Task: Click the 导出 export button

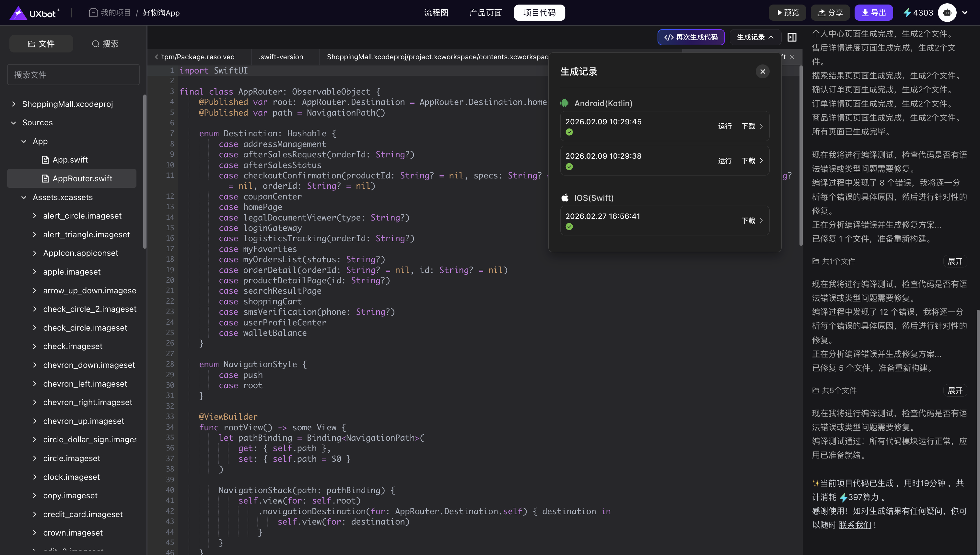Action: (x=873, y=13)
